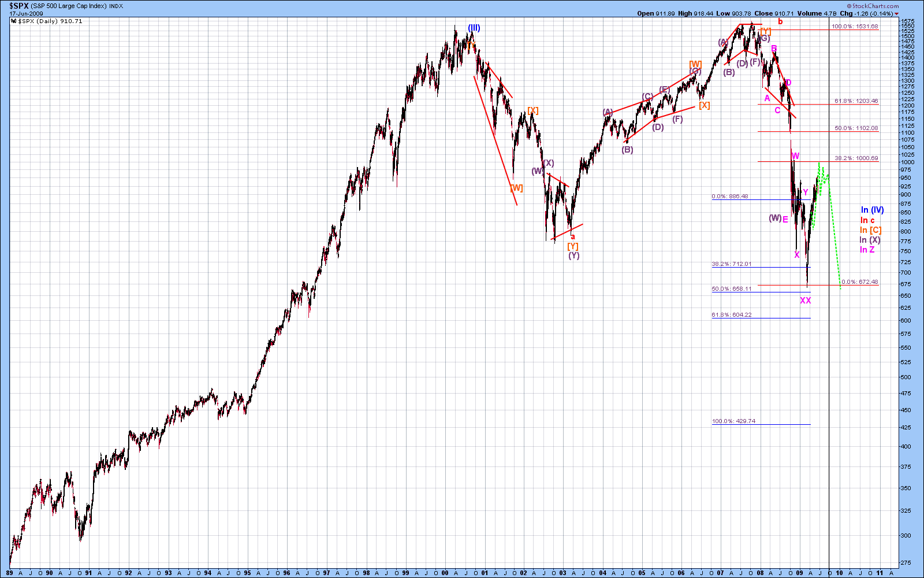Select the pink In Z legend text
This screenshot has width=924, height=578.
pyautogui.click(x=867, y=250)
